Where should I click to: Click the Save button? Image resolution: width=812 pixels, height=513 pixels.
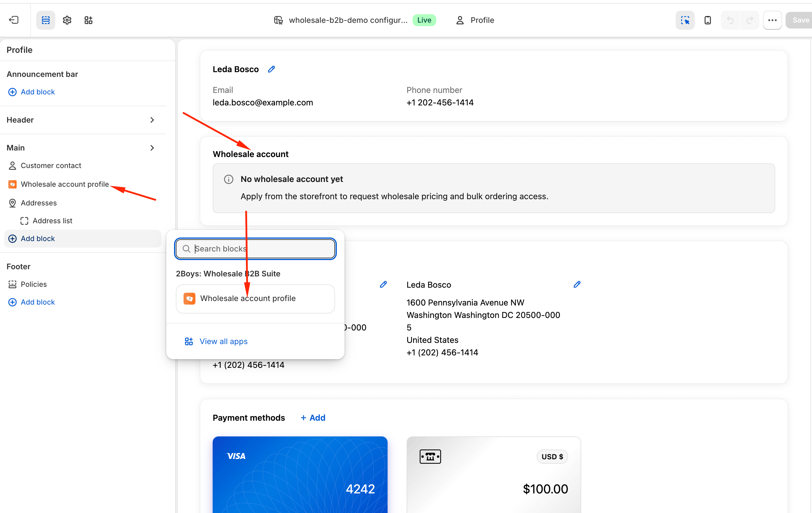800,20
